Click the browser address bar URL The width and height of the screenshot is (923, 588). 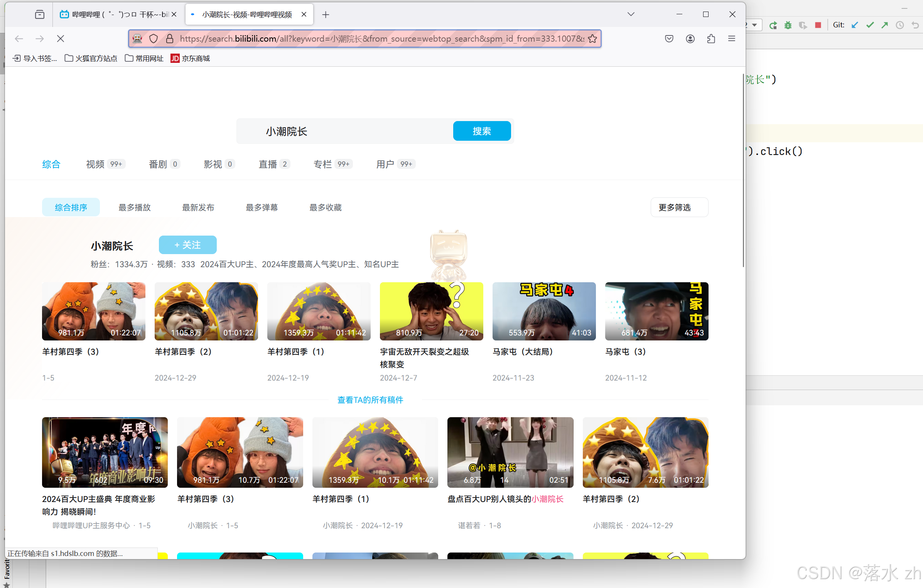[382, 39]
